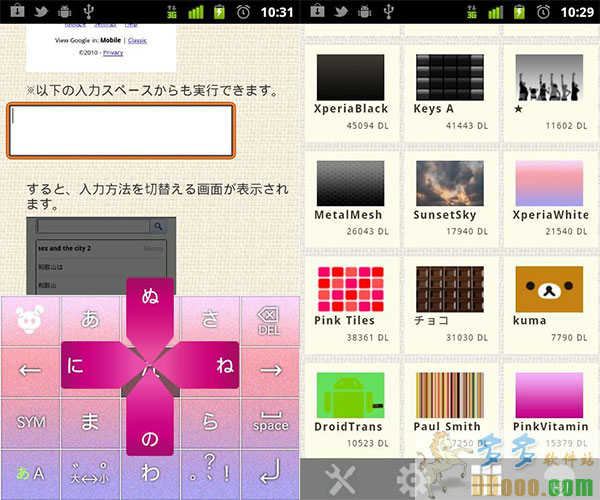This screenshot has height=500, width=600.
Task: Select the Pink Tiles skin thumbnail
Action: click(x=350, y=289)
